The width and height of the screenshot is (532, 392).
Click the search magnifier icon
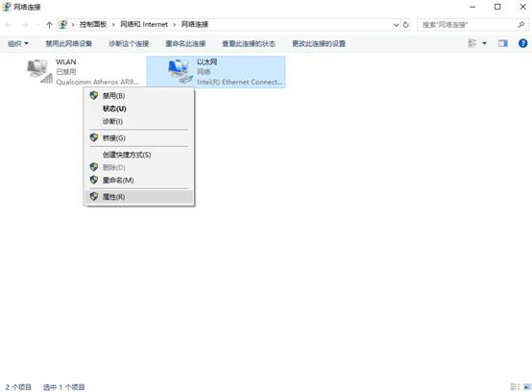[x=520, y=25]
